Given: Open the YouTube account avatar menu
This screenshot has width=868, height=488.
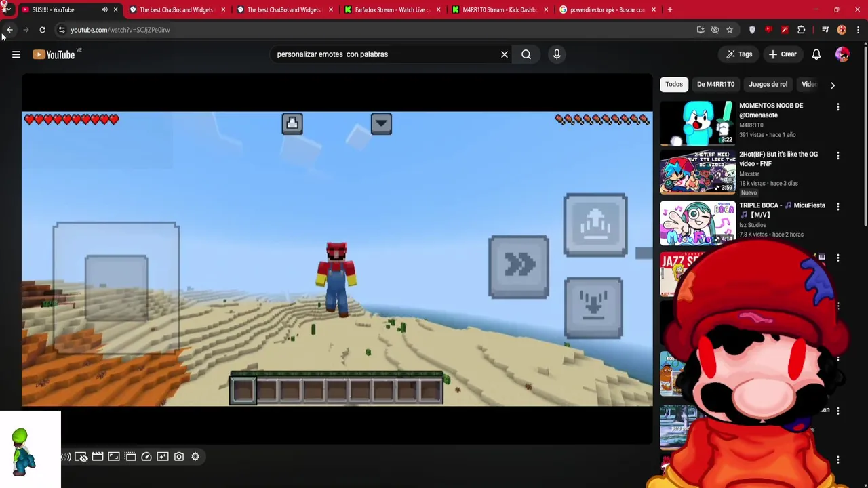Looking at the screenshot, I should click(842, 54).
